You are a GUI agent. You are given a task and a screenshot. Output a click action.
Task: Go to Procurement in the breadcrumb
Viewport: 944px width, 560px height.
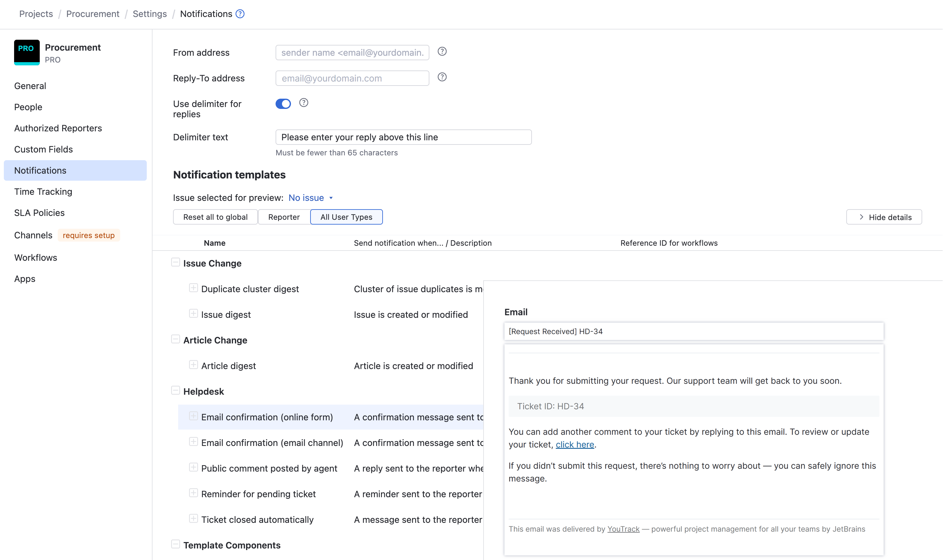click(93, 14)
